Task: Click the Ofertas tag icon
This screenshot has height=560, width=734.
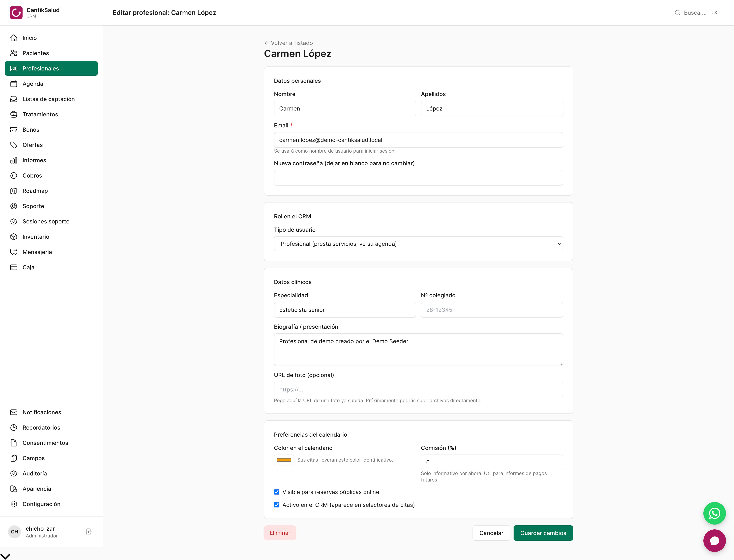Action: point(14,145)
